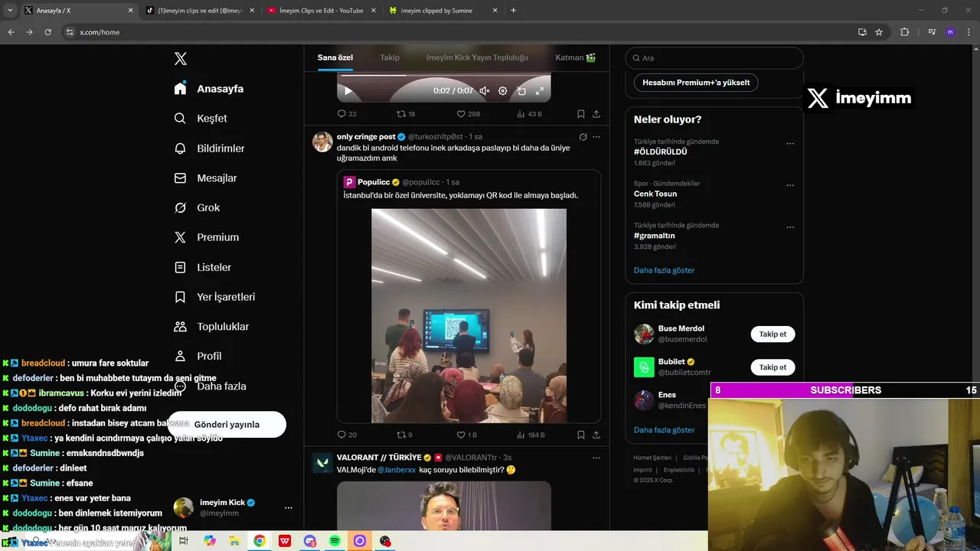Open Keşfet in the sidebar
This screenshot has width=980, height=551.
(201, 119)
